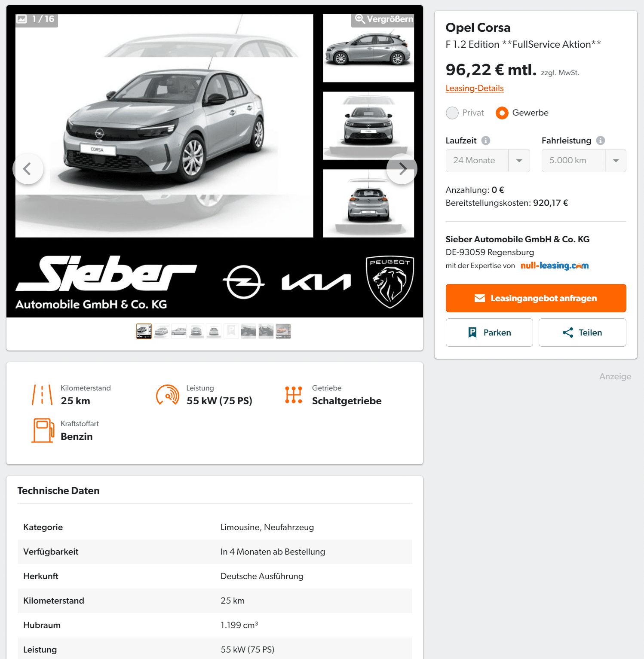
Task: Click the Kraftstoffart fuel pump icon
Action: pos(43,430)
